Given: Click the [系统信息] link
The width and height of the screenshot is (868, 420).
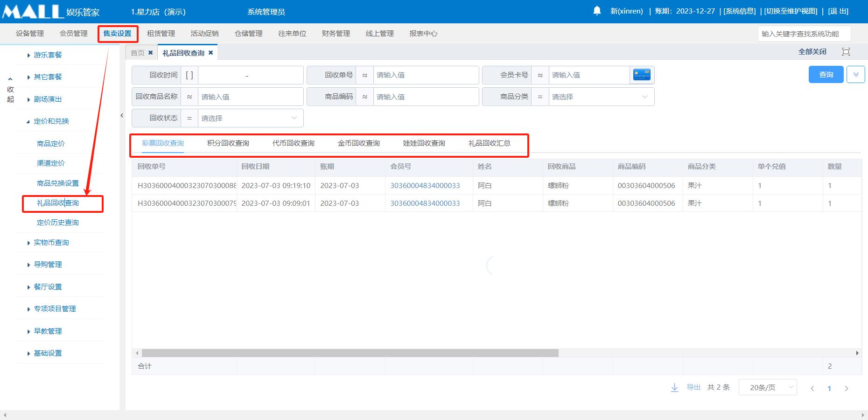Looking at the screenshot, I should click(x=740, y=11).
